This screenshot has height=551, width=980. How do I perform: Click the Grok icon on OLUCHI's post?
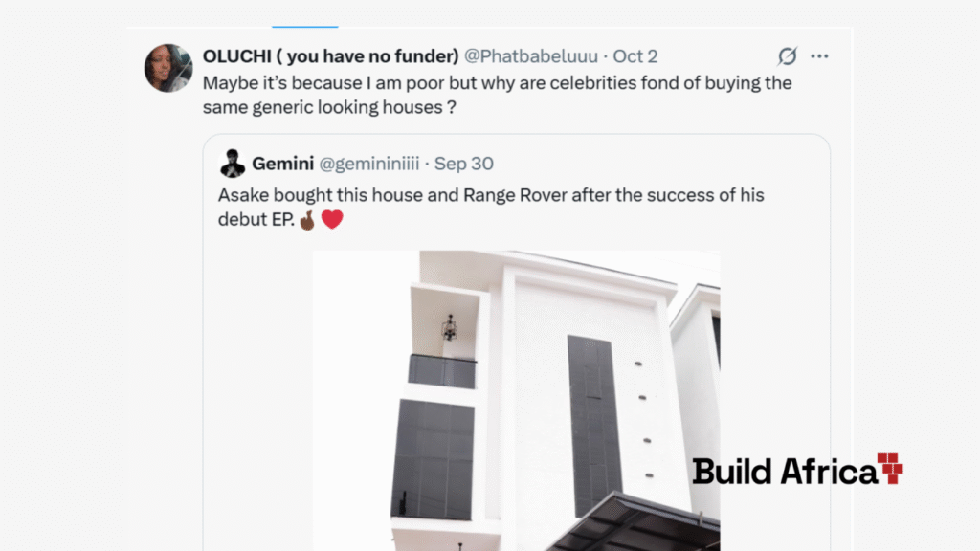pos(787,56)
